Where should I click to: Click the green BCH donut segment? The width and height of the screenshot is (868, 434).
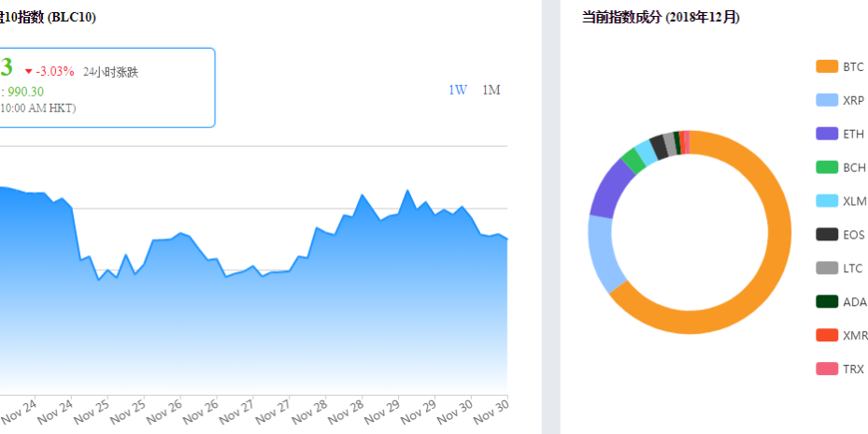click(x=633, y=161)
